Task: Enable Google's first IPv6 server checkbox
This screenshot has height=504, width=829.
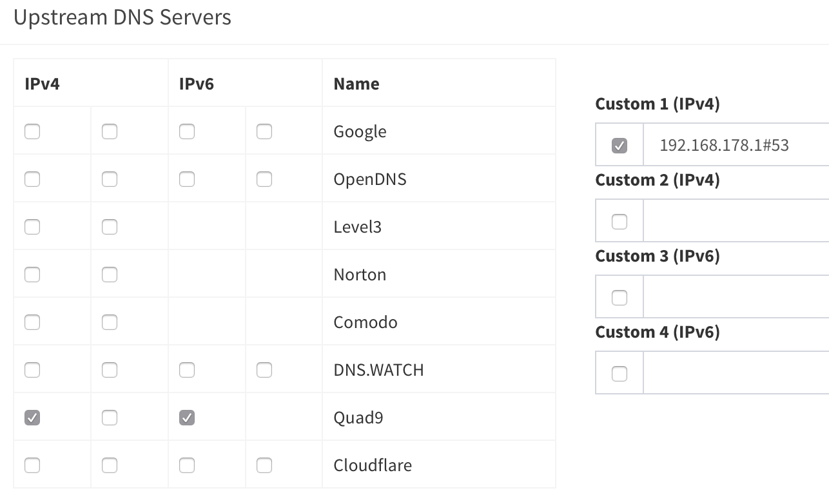Action: coord(187,131)
